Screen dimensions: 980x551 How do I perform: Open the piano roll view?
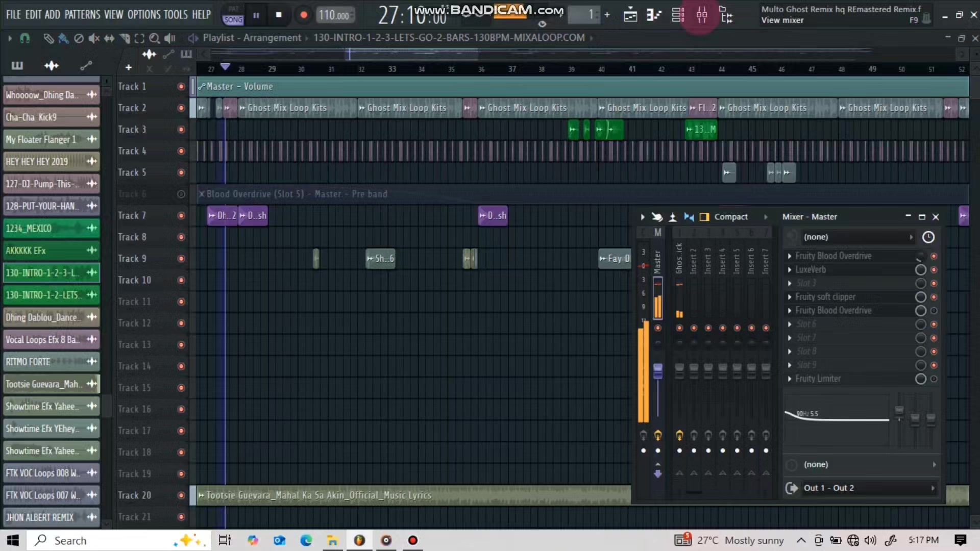click(x=654, y=15)
